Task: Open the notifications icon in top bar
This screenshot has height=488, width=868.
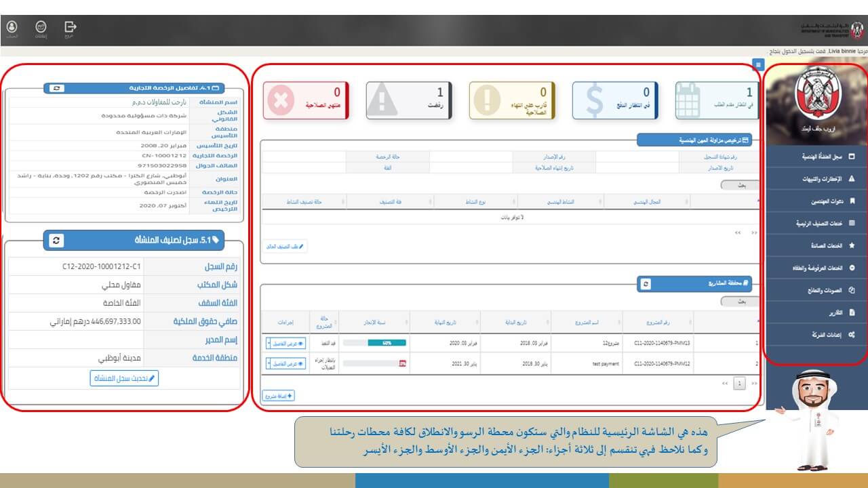Action: point(41,26)
